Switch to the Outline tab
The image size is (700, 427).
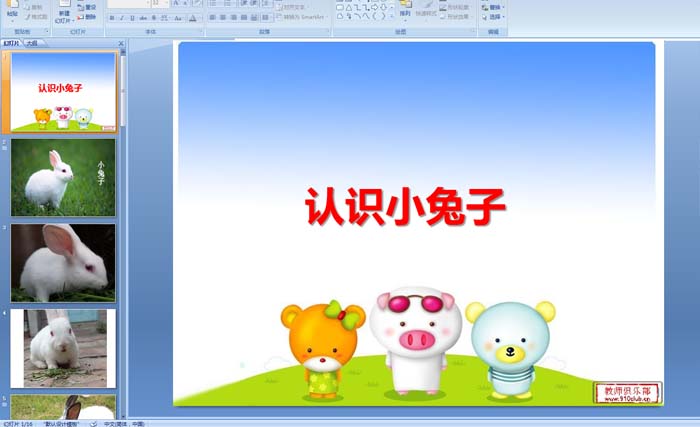click(32, 44)
